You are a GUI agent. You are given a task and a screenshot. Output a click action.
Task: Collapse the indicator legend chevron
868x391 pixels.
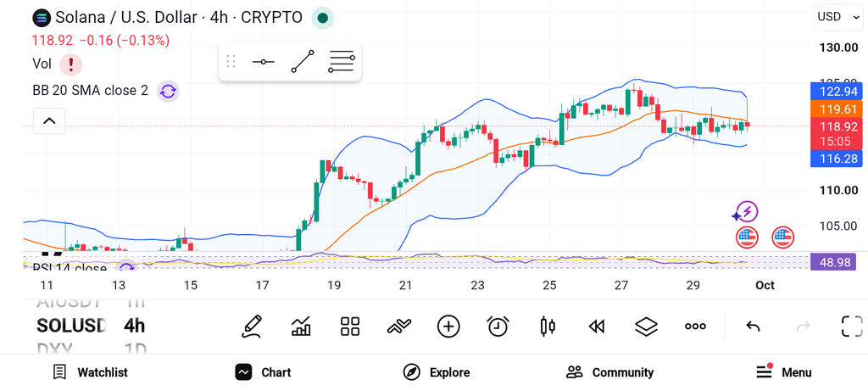click(x=49, y=120)
